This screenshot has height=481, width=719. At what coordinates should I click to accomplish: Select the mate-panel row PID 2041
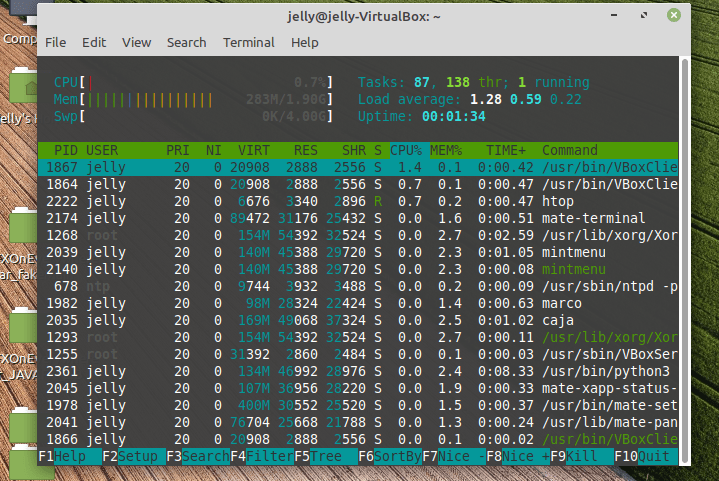tap(358, 422)
